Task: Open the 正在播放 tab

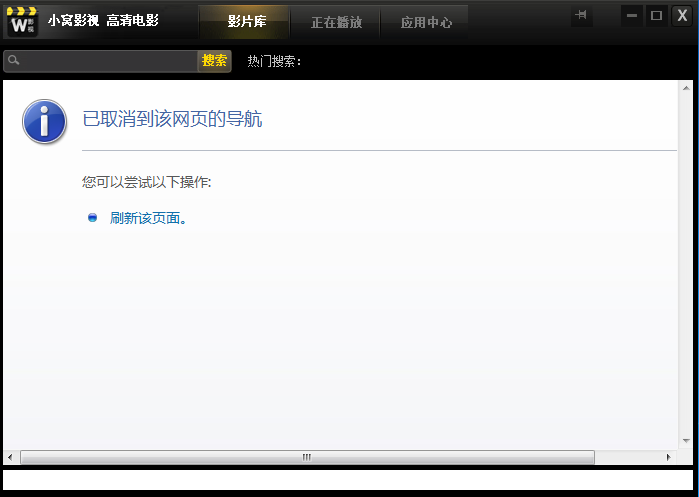Action: coord(336,22)
